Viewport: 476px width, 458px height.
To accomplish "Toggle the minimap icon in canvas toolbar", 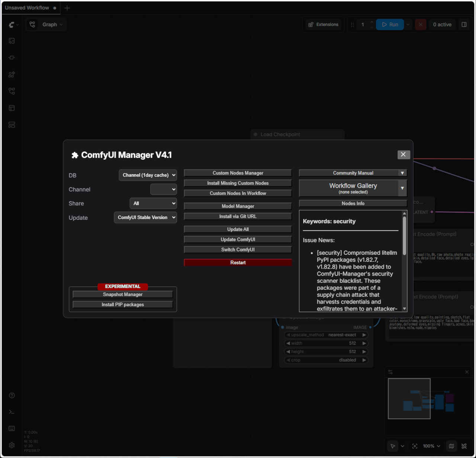I will click(x=451, y=446).
